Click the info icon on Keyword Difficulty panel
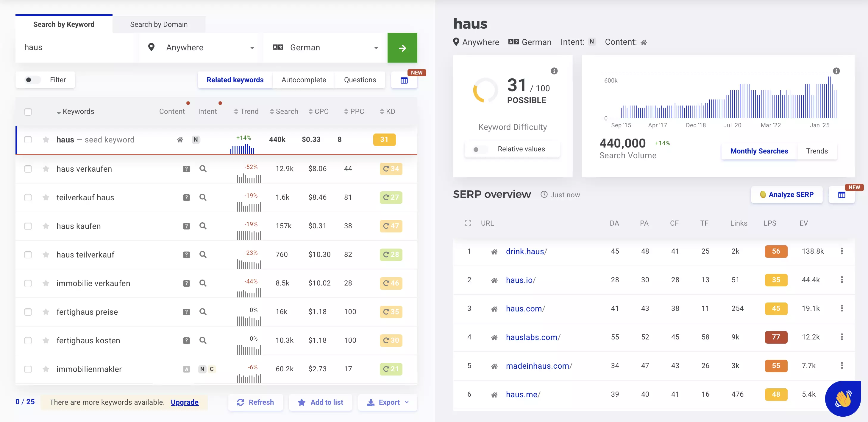 (x=554, y=71)
